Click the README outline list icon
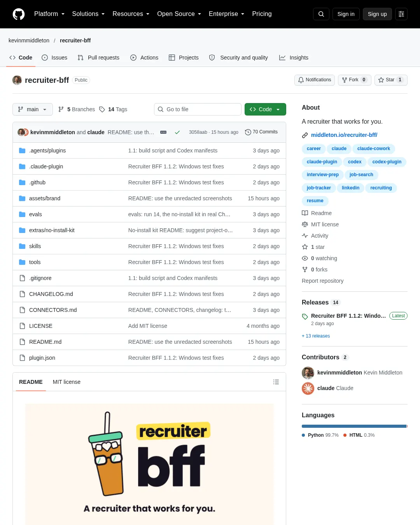The image size is (420, 525). [x=276, y=382]
